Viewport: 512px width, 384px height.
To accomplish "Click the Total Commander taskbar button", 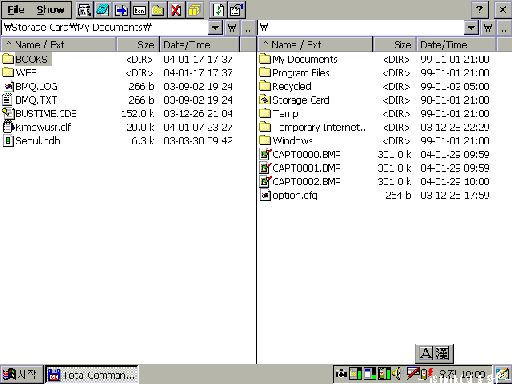I will pyautogui.click(x=91, y=375).
